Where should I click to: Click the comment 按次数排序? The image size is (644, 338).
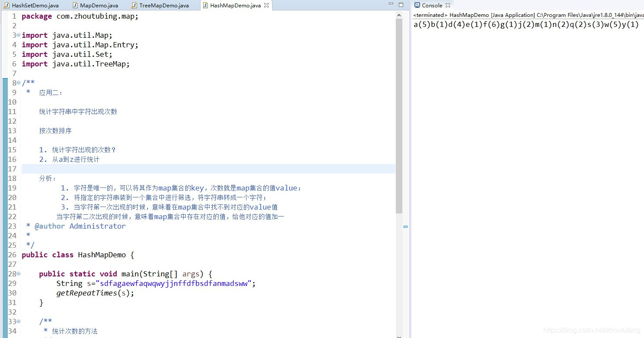pyautogui.click(x=56, y=131)
